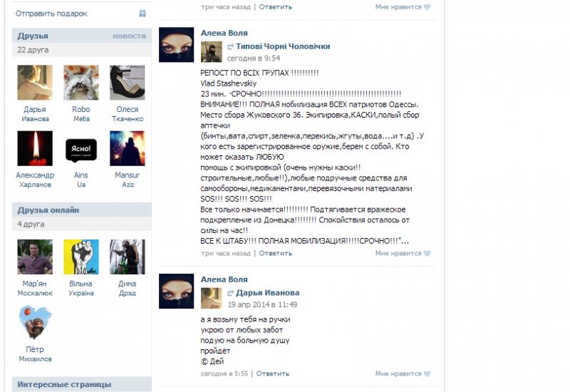Click the repost arrow icon before Дарья Иванова
The width and height of the screenshot is (570, 392).
coord(230,293)
